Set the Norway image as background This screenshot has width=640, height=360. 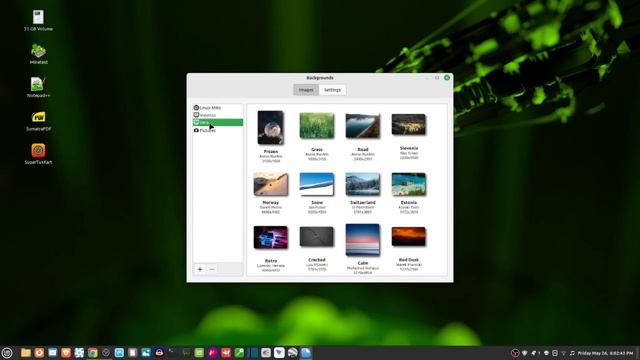point(271,184)
